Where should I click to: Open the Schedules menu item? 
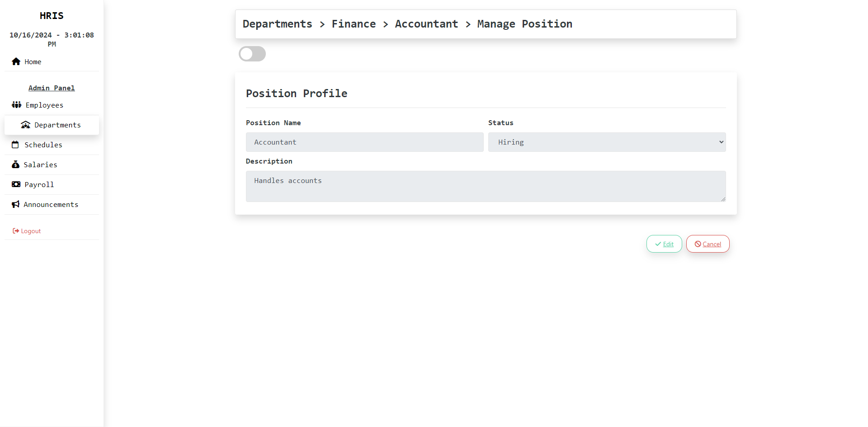pyautogui.click(x=43, y=145)
